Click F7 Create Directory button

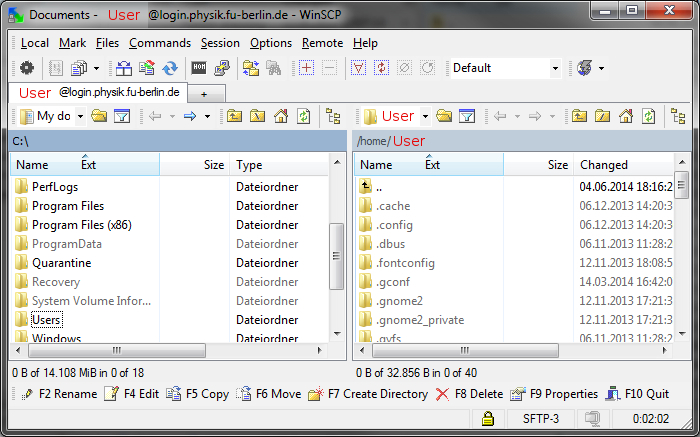click(x=368, y=394)
